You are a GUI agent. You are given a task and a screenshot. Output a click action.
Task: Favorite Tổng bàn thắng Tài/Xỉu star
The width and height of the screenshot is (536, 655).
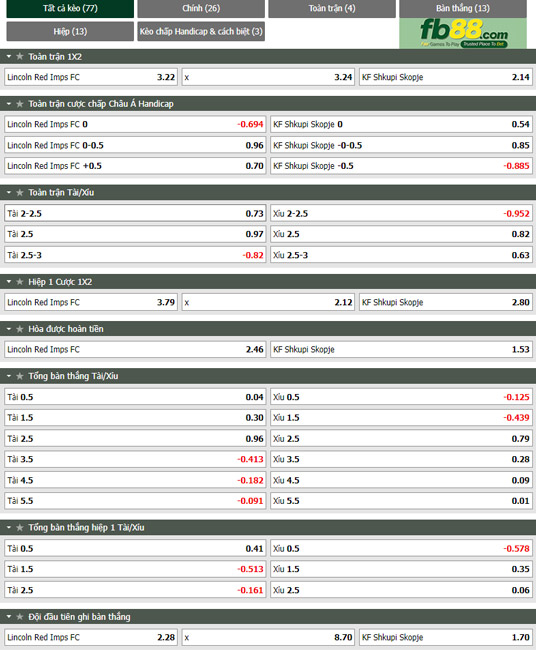coord(20,376)
